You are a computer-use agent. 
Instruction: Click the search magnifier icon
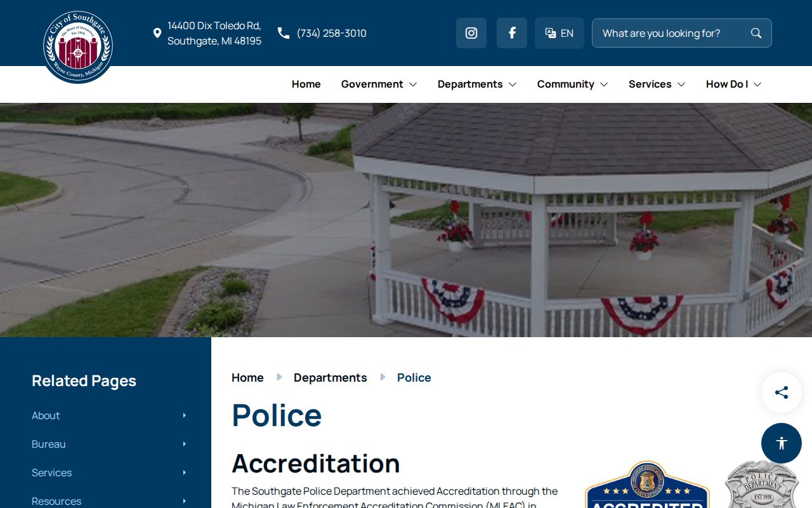pyautogui.click(x=756, y=33)
